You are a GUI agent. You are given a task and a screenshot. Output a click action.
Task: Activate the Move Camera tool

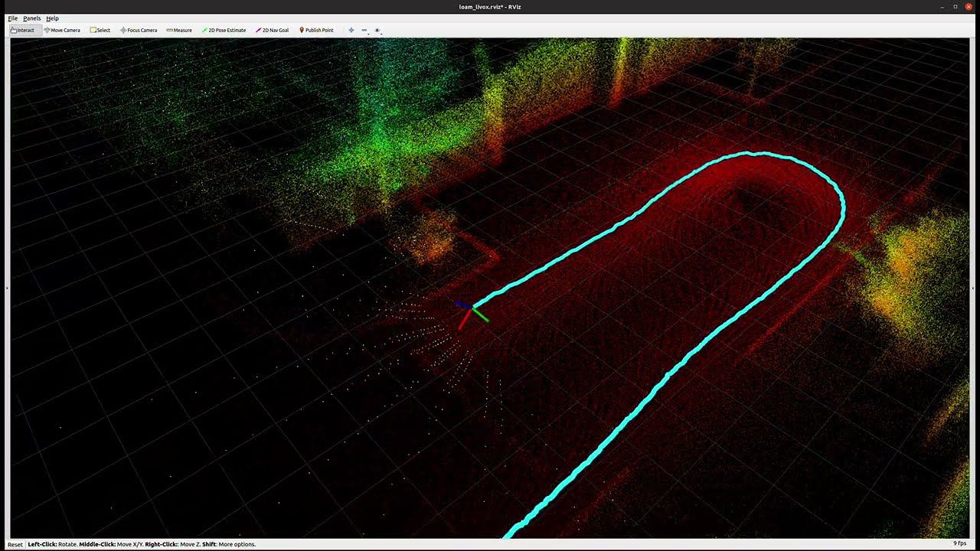(x=62, y=31)
